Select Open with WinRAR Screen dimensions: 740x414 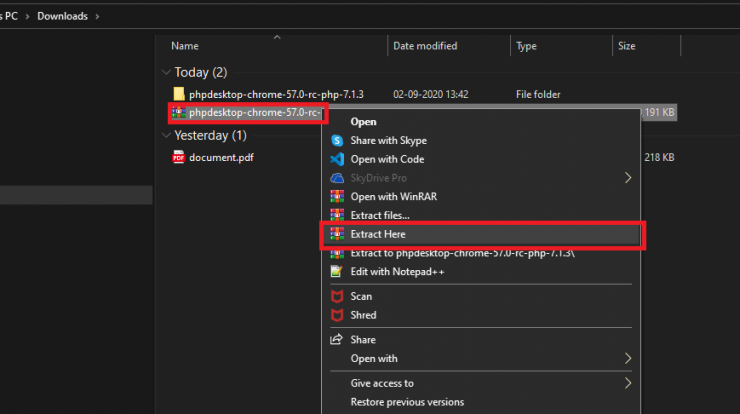394,196
